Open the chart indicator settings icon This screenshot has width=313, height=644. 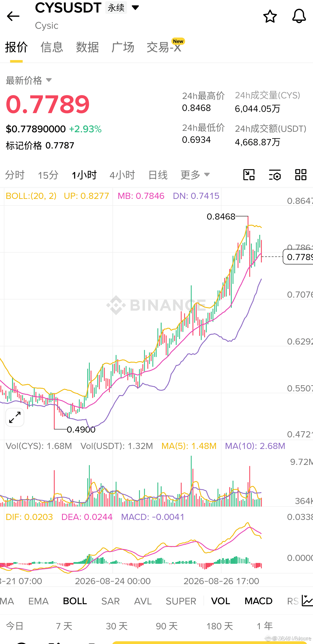(275, 175)
